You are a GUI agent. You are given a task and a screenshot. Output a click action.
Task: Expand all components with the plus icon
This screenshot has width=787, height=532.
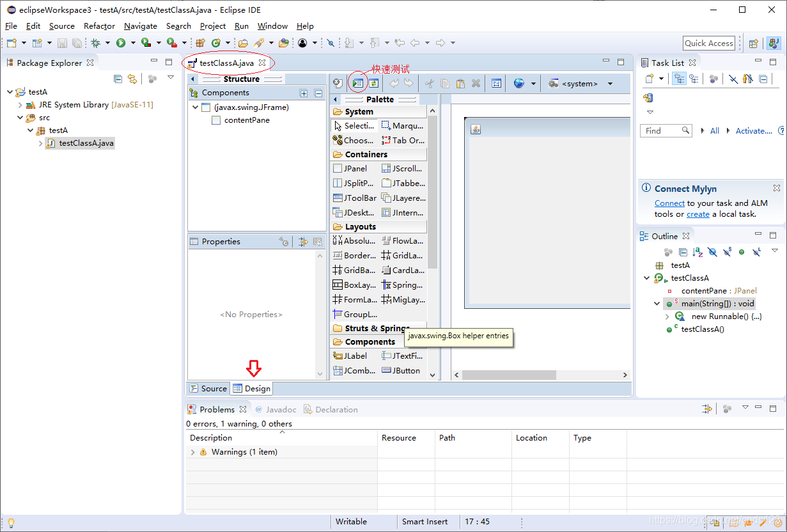304,93
